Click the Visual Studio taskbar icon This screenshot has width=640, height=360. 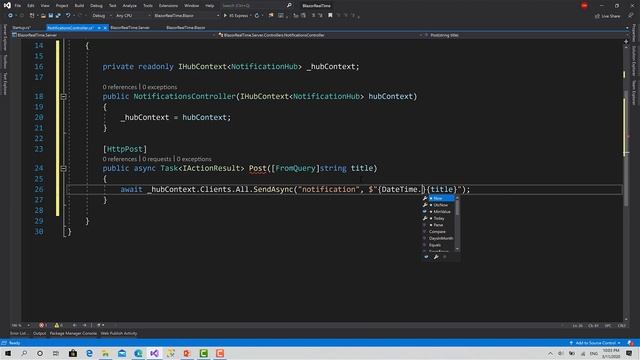point(154,353)
